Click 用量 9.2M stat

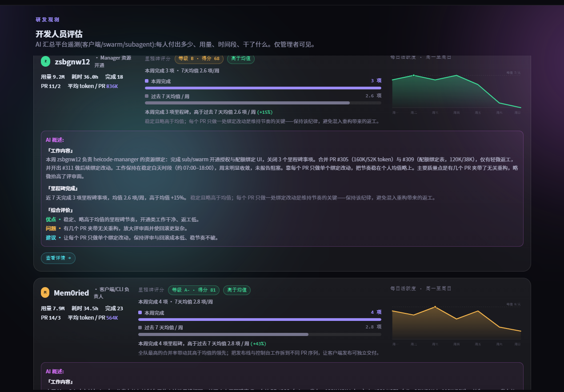click(x=53, y=77)
